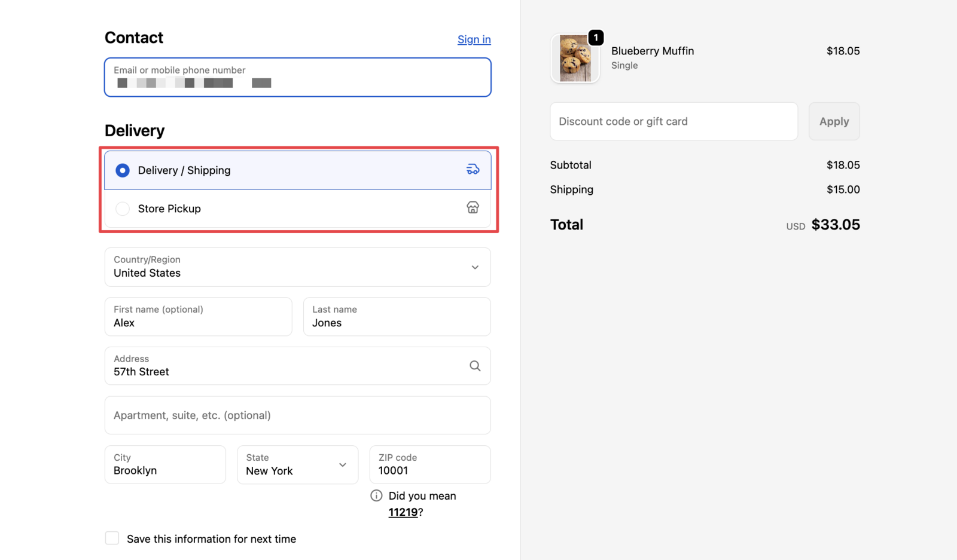The height and width of the screenshot is (560, 957).
Task: Click the Address field with 57th Street
Action: click(298, 366)
